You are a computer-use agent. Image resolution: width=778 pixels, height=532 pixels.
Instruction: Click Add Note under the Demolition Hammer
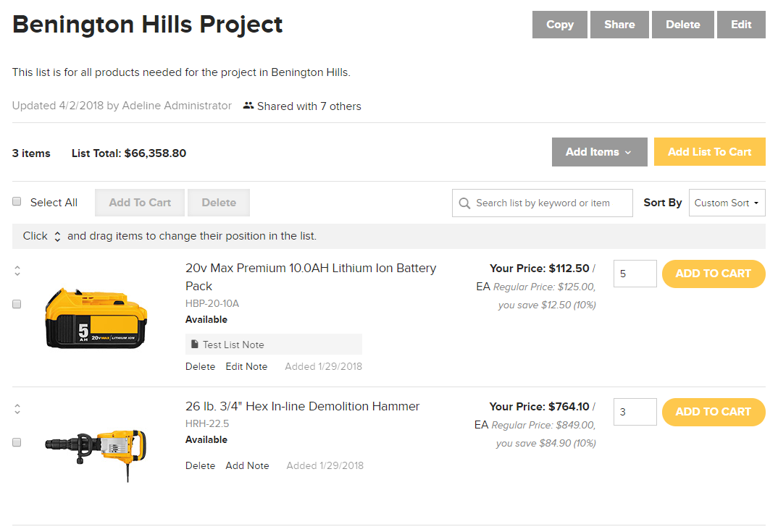coord(247,465)
